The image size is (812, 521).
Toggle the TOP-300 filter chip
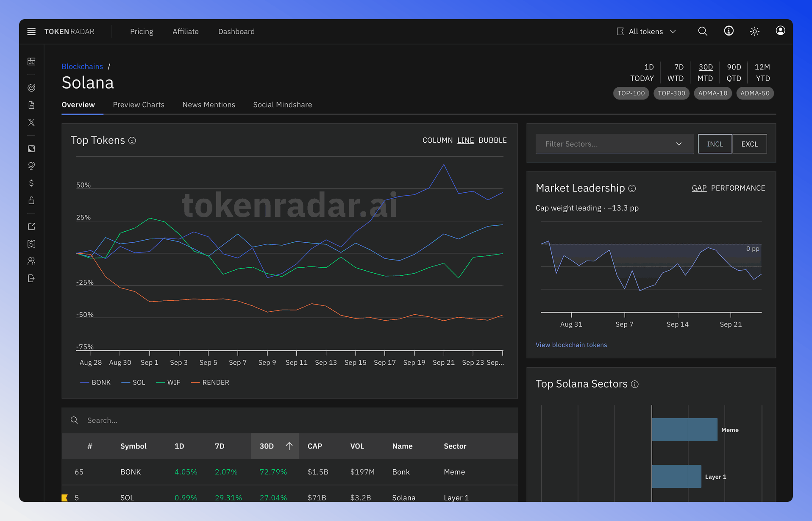pos(671,93)
